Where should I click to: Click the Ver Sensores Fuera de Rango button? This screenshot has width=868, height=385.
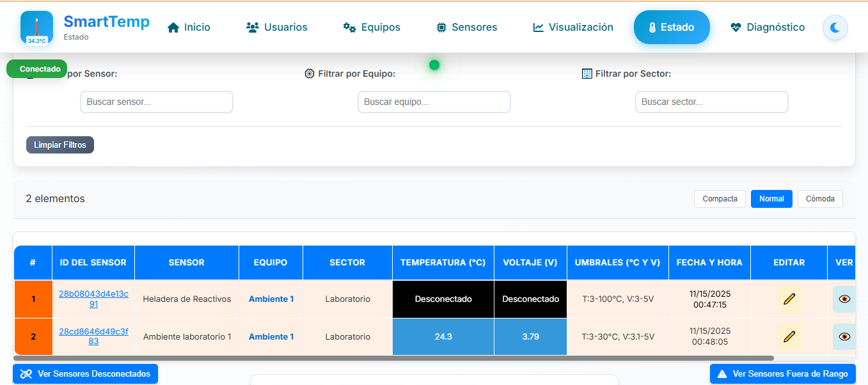782,373
